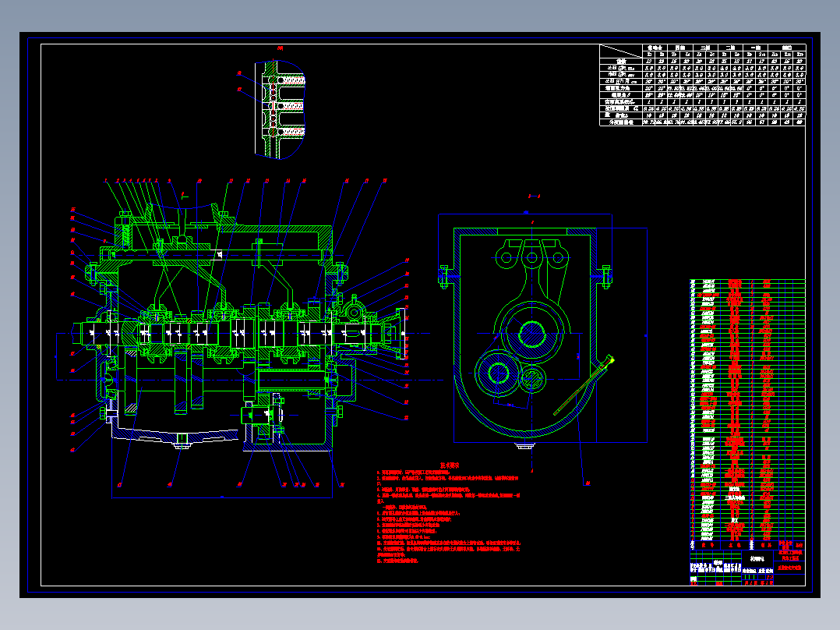The image size is (840, 630).
Task: Click the oil dipstick in the side section view
Action: tap(584, 385)
